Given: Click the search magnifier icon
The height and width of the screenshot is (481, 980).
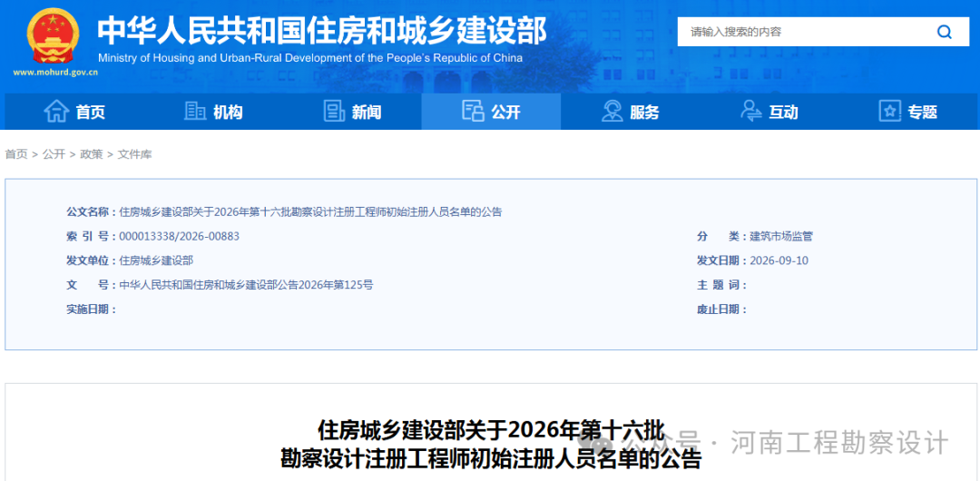Looking at the screenshot, I should click(944, 32).
